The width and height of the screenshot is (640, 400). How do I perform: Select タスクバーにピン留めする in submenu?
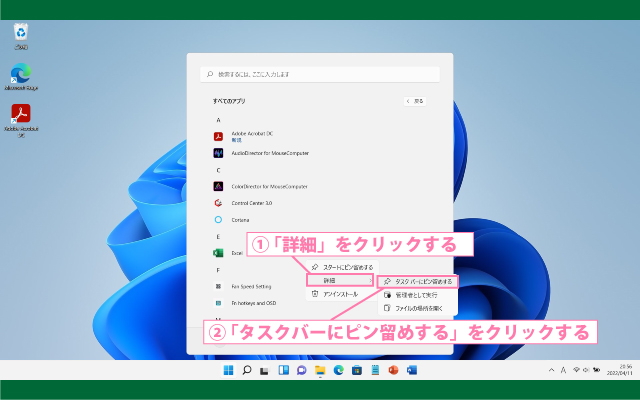418,282
